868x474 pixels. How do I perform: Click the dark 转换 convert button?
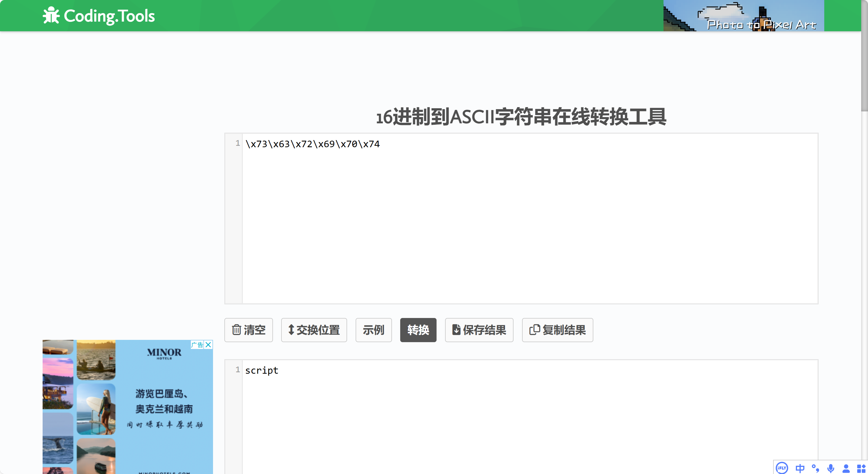click(418, 330)
